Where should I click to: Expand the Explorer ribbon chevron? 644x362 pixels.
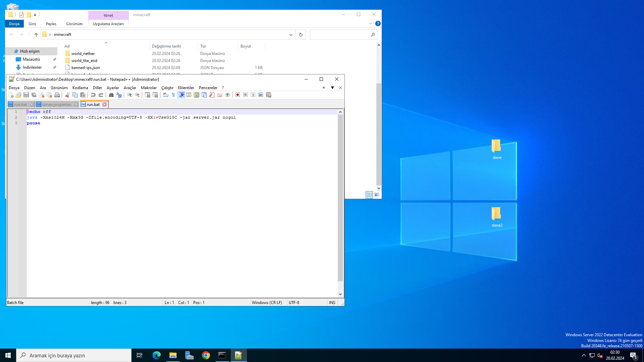point(371,23)
